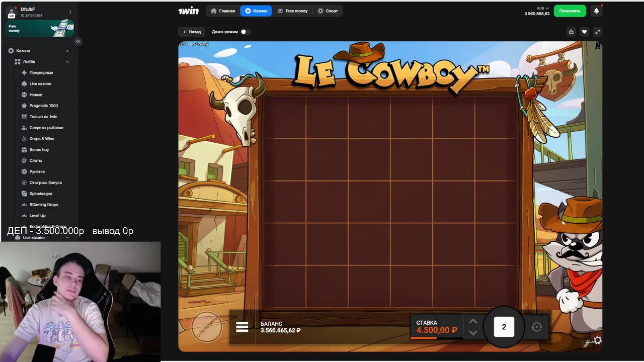Open the Главная tab
The height and width of the screenshot is (362, 644).
[x=223, y=11]
